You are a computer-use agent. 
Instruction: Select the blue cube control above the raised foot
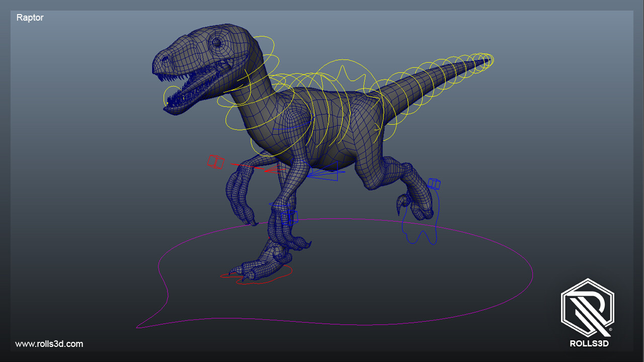[x=435, y=184]
